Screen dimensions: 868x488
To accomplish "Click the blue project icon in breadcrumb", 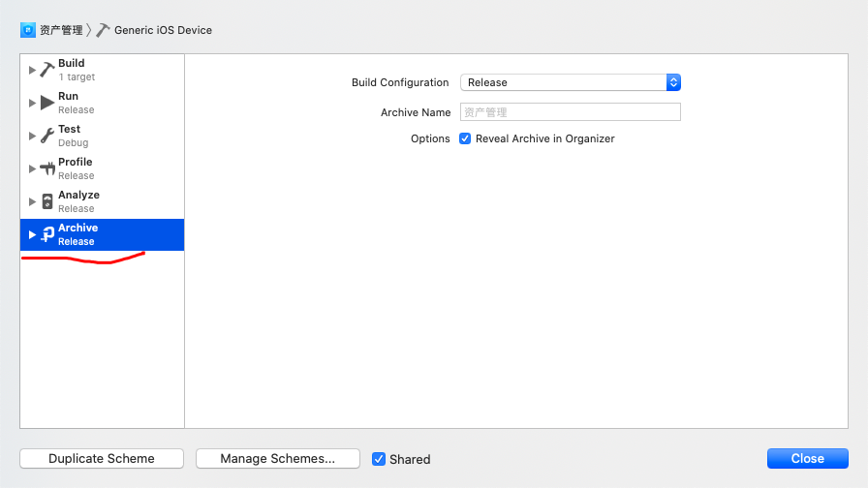I will [28, 30].
